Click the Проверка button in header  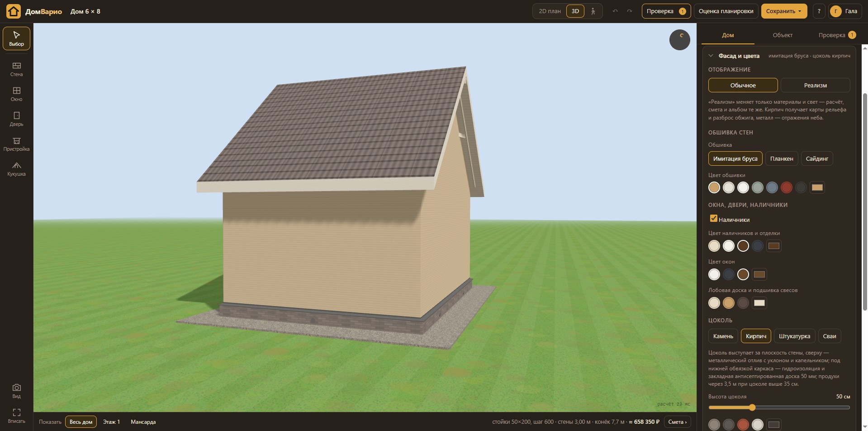(666, 11)
